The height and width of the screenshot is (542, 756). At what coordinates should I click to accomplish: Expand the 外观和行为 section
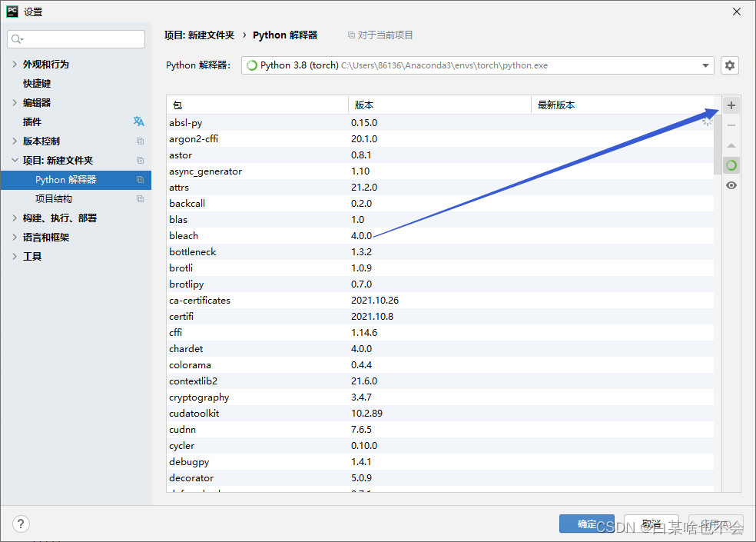click(x=14, y=64)
